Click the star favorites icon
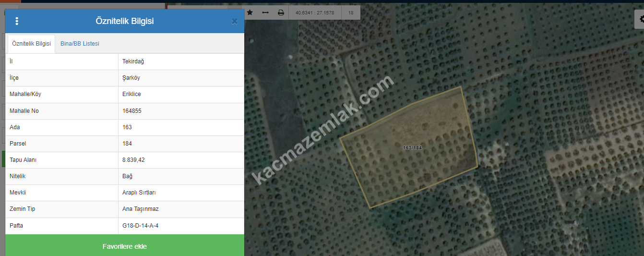 pos(250,12)
